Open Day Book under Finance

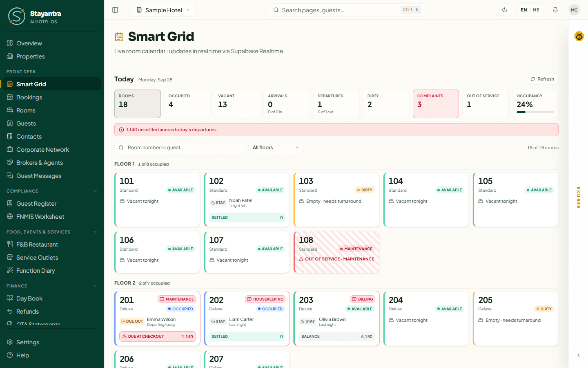click(x=52, y=298)
